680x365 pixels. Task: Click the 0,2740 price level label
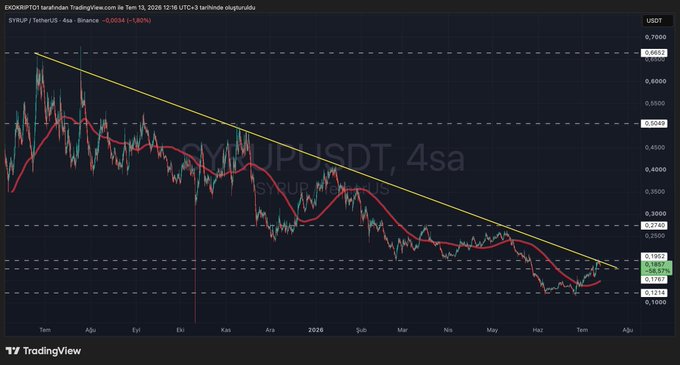(655, 225)
